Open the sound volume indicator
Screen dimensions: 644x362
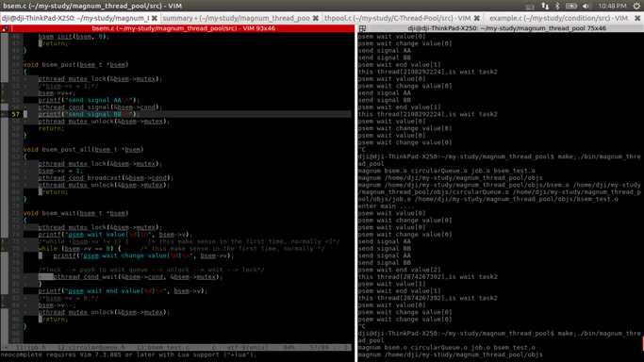[x=586, y=6]
